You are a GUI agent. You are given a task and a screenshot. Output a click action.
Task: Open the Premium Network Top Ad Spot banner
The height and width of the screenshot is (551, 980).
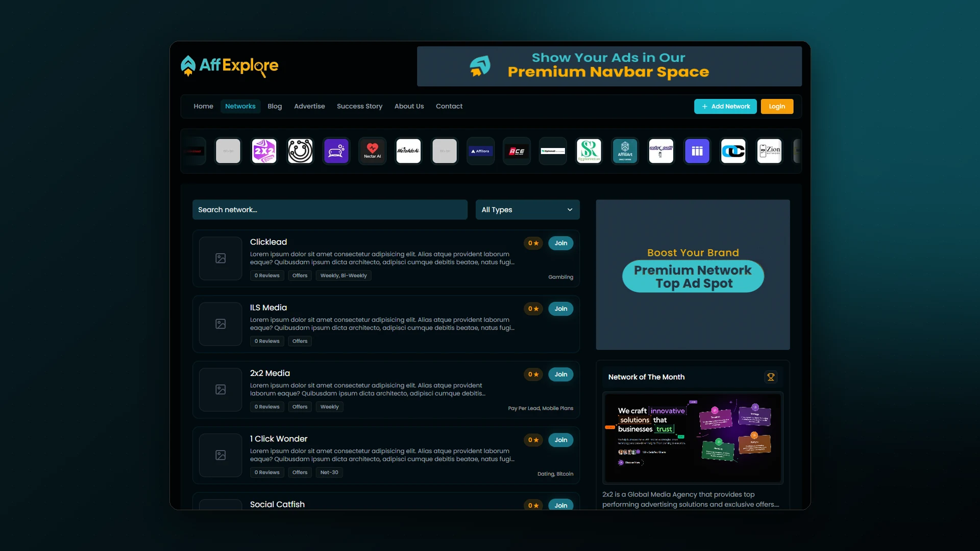(x=693, y=274)
